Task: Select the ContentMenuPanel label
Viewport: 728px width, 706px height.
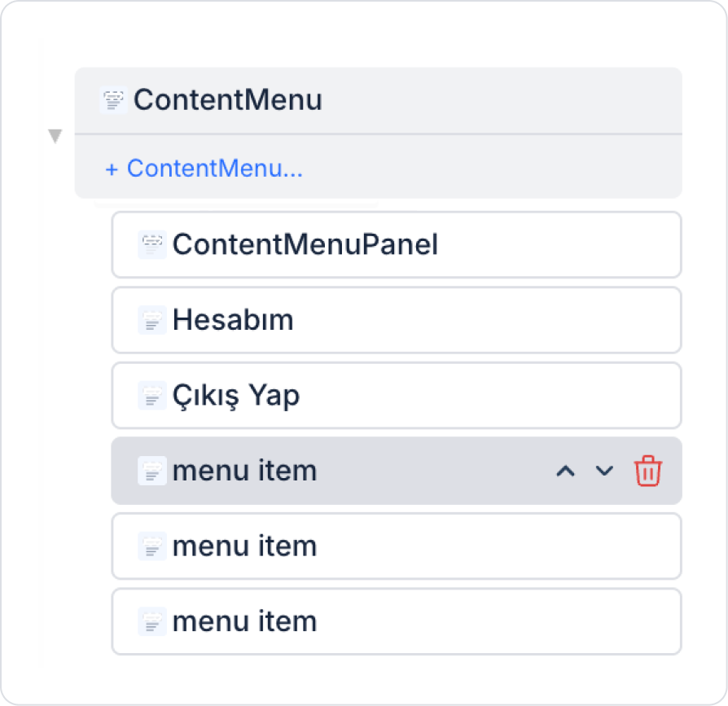Action: (305, 244)
